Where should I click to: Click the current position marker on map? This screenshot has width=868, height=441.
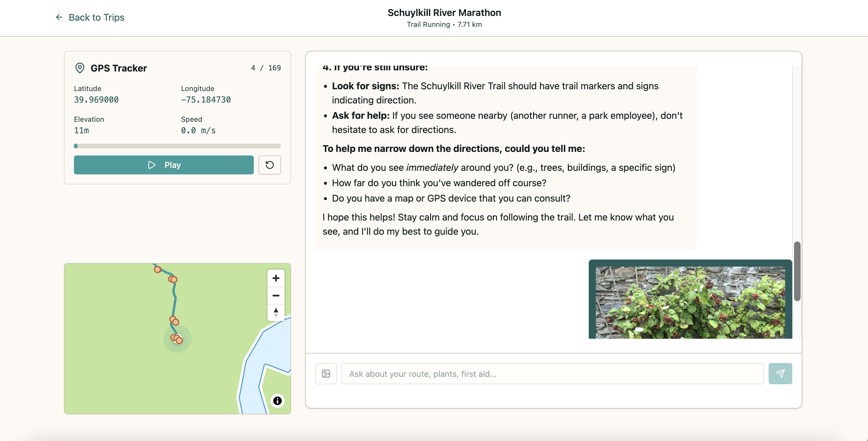point(178,339)
